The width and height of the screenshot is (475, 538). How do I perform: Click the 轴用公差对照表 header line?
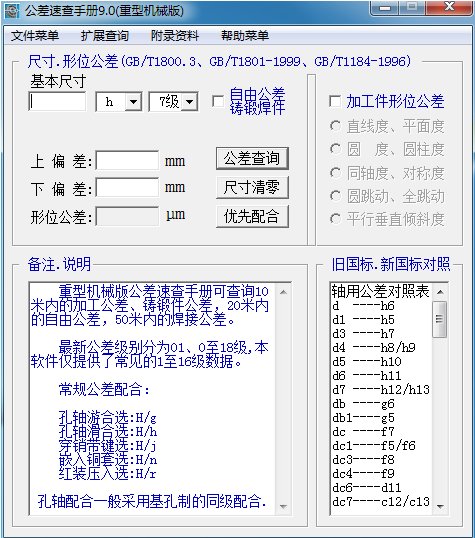coord(380,291)
